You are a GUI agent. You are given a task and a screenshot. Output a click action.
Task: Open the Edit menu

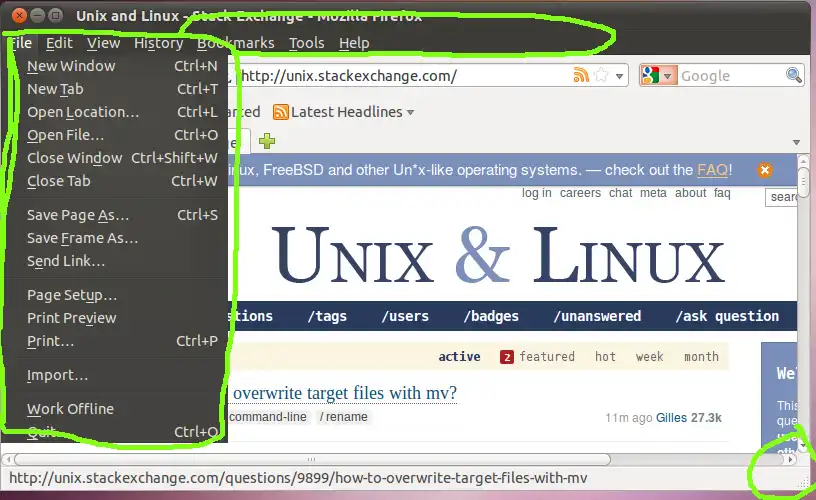tap(59, 43)
